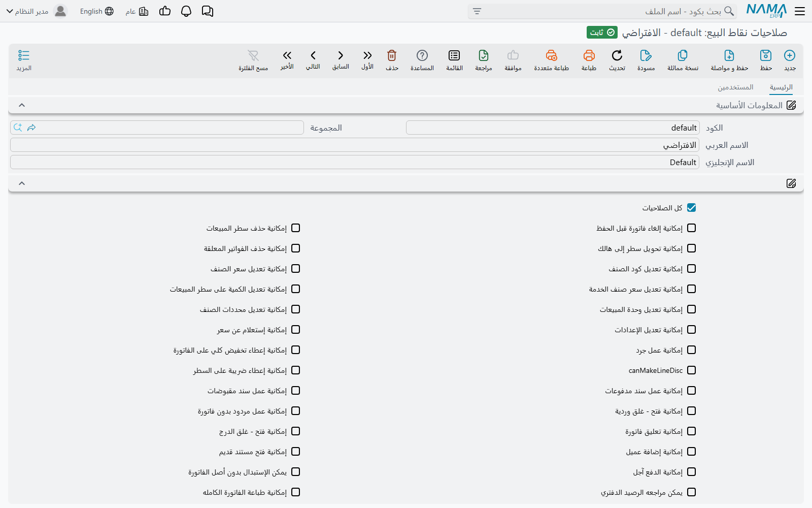Screen dimensions: 812x508
Task: Open the hamburger main menu
Action: pyautogui.click(x=800, y=11)
